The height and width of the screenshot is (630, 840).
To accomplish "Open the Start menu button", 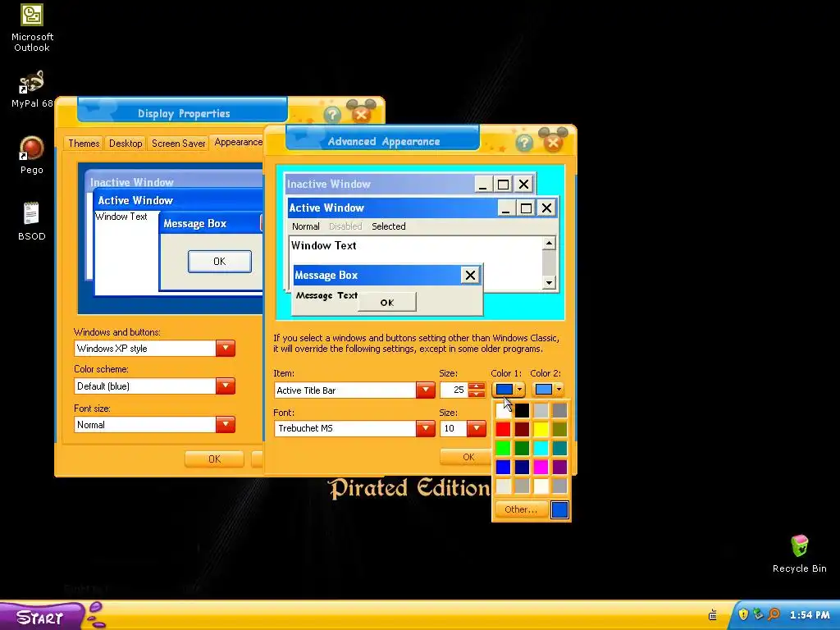I will 42,616.
